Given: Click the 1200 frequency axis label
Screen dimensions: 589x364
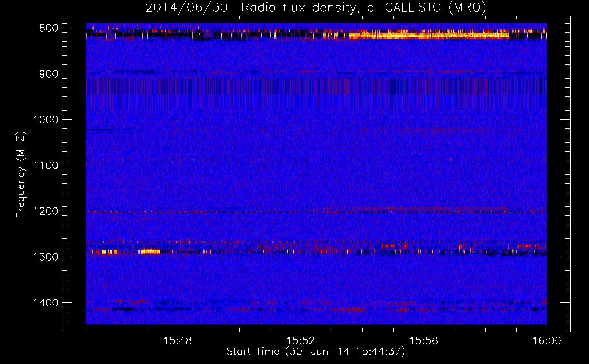Looking at the screenshot, I should click(46, 211).
